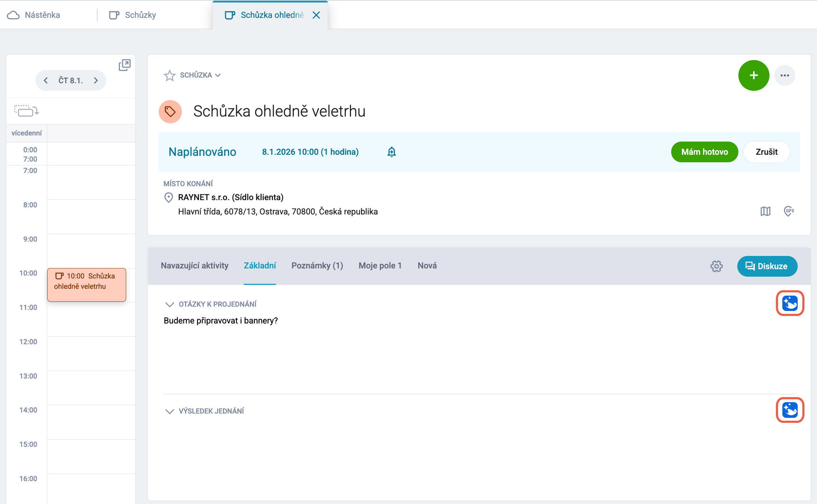
Task: Open the Moje pole 1 tab
Action: pyautogui.click(x=380, y=266)
